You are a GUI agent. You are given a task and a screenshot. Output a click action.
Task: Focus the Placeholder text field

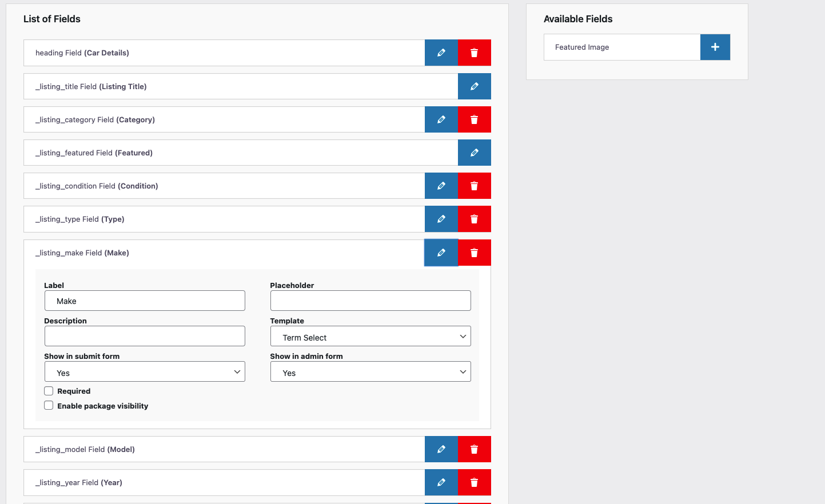coord(370,301)
